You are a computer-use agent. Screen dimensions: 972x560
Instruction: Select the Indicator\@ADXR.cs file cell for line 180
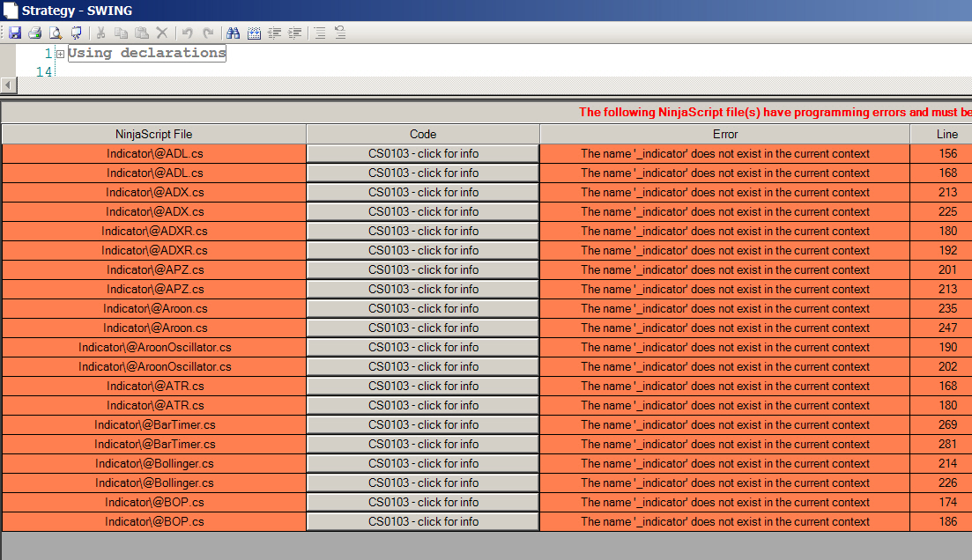point(154,231)
